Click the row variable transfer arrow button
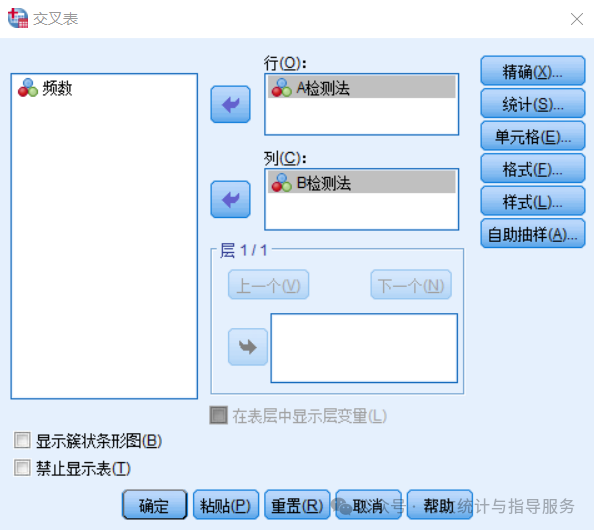 230,104
